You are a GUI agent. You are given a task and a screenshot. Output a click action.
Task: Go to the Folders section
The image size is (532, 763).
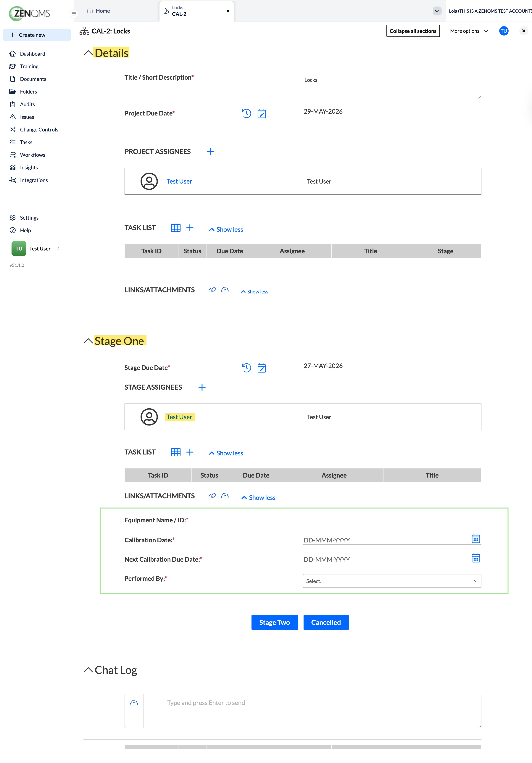pos(28,91)
